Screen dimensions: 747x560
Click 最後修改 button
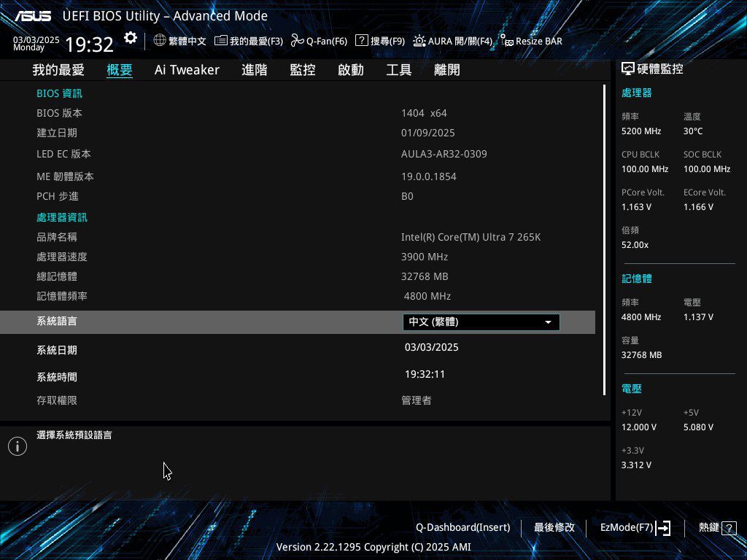(x=554, y=528)
